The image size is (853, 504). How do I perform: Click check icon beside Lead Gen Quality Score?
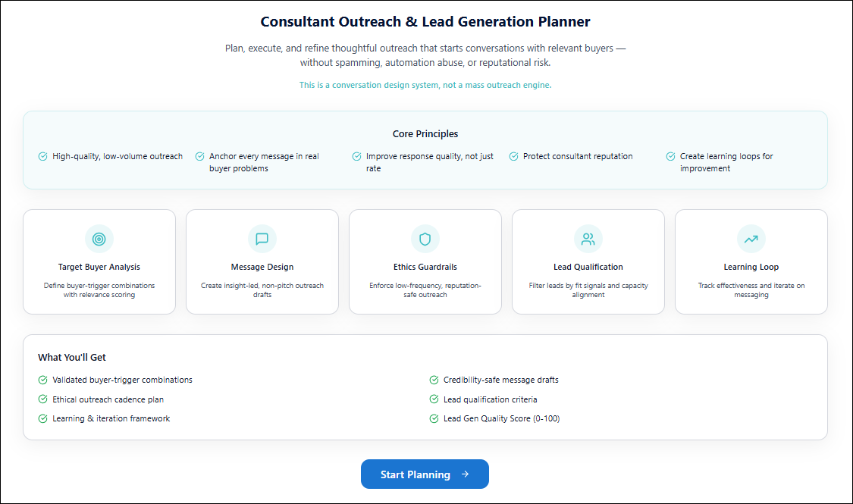(434, 418)
